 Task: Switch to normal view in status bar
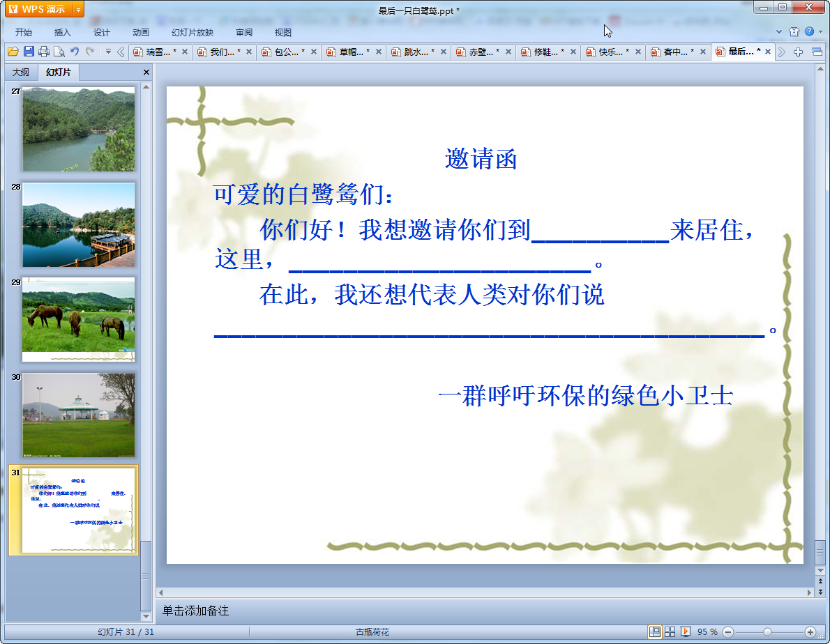pyautogui.click(x=655, y=632)
